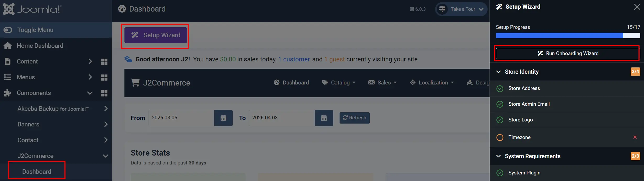This screenshot has height=181, width=644.
Task: Expand Akeeba Backup submenu arrow
Action: [106, 108]
